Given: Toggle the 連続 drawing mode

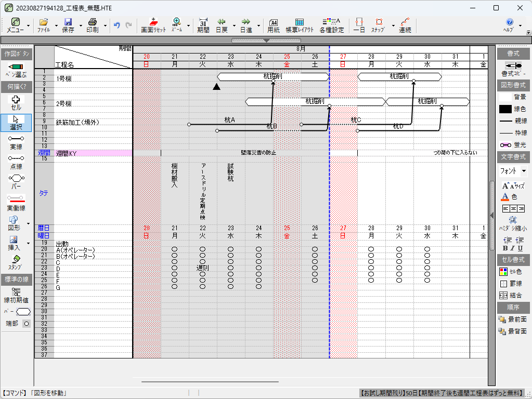Looking at the screenshot, I should click(405, 25).
